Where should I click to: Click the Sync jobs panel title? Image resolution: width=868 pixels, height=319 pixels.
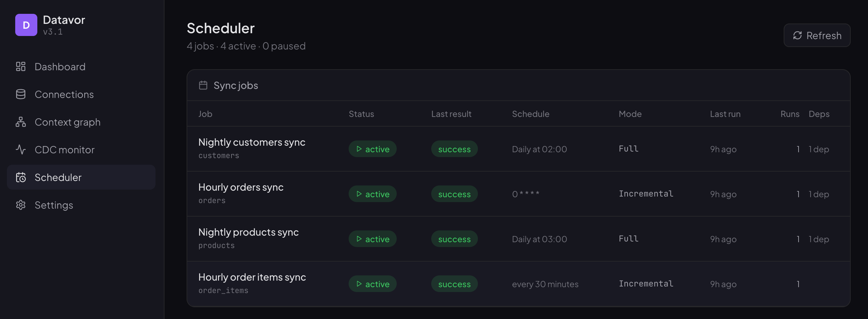[236, 85]
